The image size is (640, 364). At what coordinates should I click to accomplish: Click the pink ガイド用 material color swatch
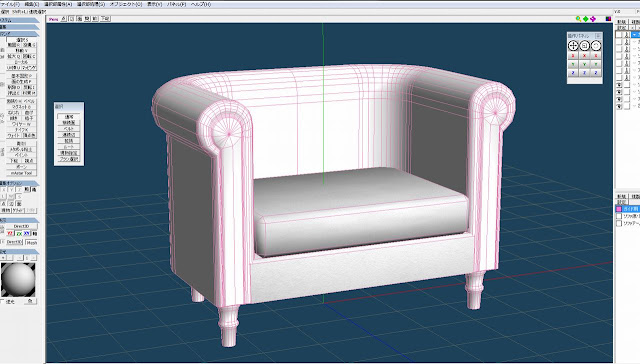click(x=619, y=209)
